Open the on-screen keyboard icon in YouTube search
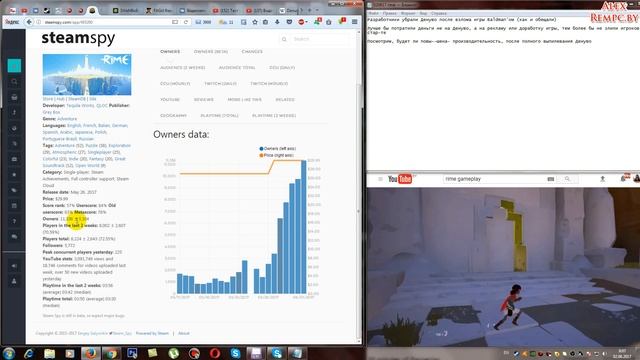 (x=550, y=179)
